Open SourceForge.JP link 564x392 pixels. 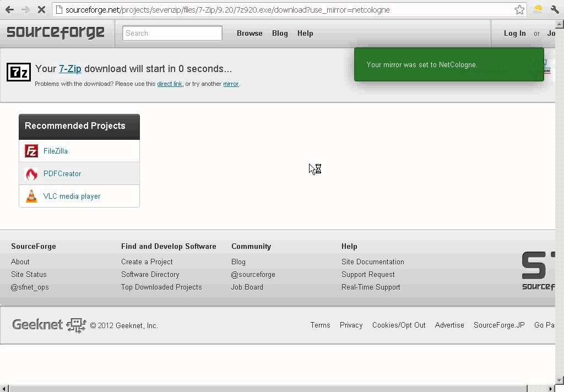pos(499,325)
